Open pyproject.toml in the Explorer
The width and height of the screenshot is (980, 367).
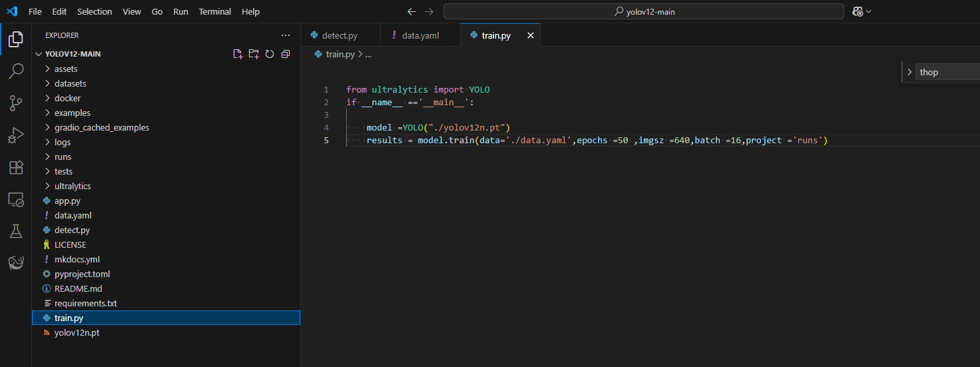click(166, 274)
